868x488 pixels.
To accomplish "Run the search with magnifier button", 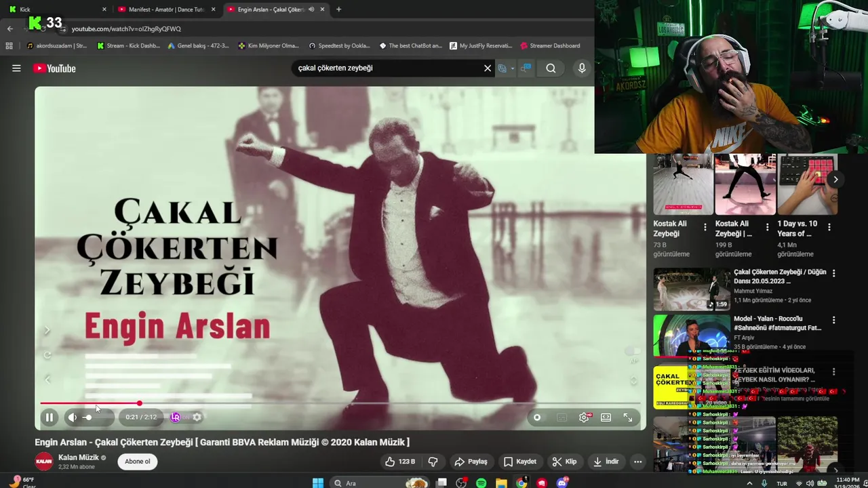I will coord(551,68).
